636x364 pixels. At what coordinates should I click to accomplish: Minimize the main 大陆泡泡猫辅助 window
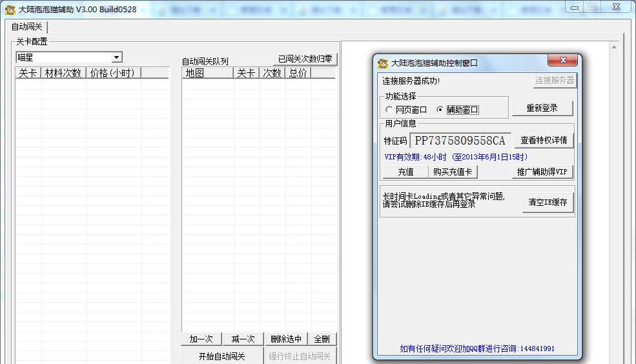click(575, 7)
